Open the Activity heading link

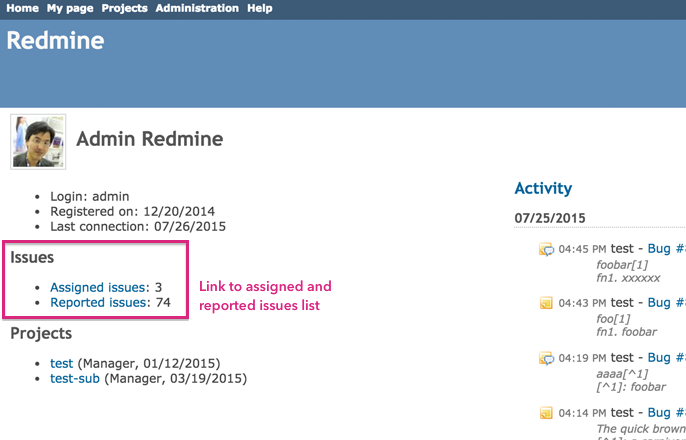click(x=543, y=189)
